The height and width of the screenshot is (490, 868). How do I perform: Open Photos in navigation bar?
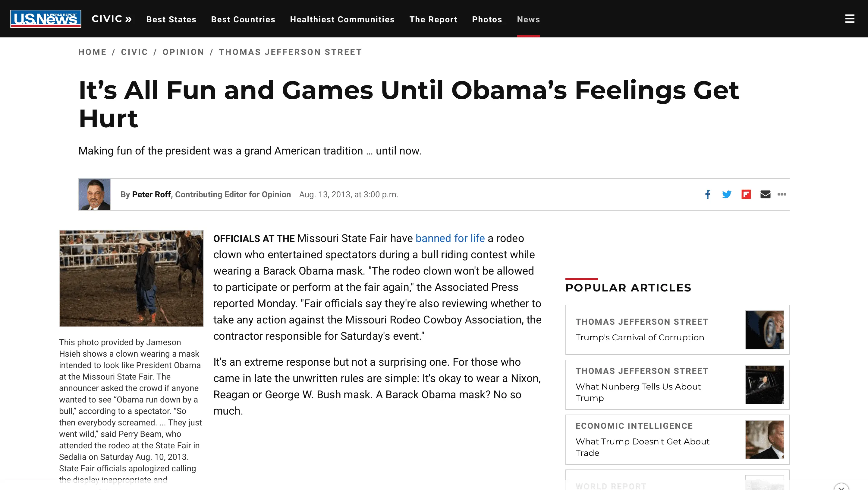coord(487,20)
